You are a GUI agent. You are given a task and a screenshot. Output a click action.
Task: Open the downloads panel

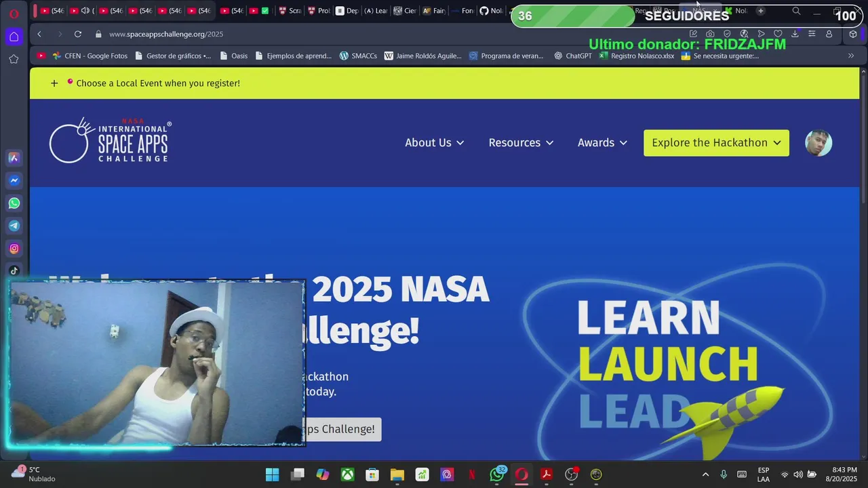(795, 34)
